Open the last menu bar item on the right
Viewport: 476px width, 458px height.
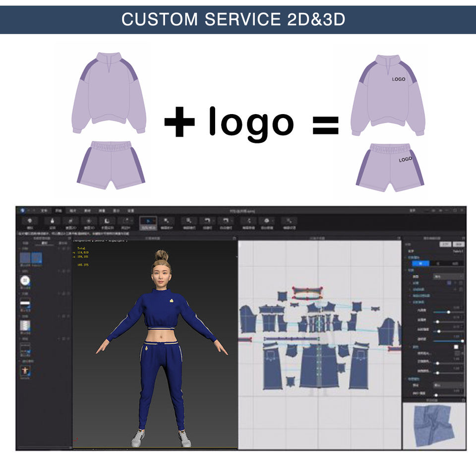[130, 210]
